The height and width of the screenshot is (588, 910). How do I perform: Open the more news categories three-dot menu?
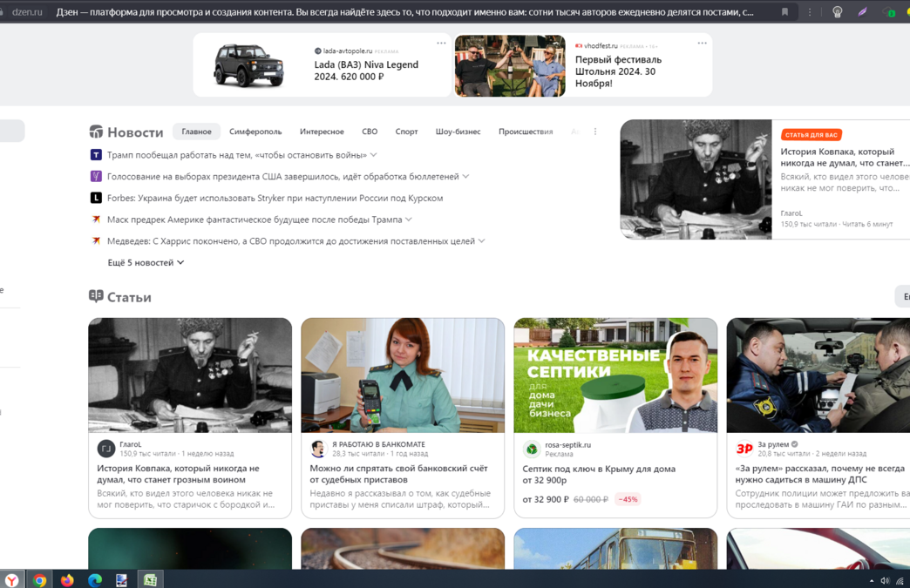coord(594,132)
